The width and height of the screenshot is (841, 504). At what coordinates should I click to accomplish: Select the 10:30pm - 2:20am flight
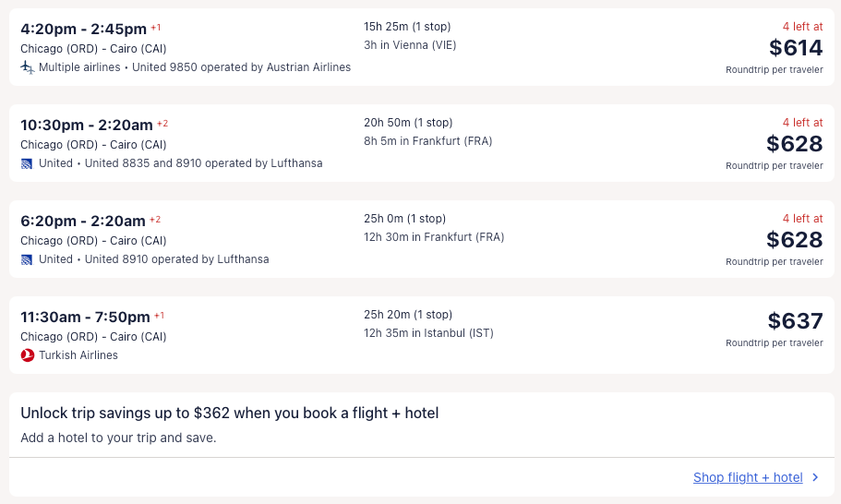[87, 125]
